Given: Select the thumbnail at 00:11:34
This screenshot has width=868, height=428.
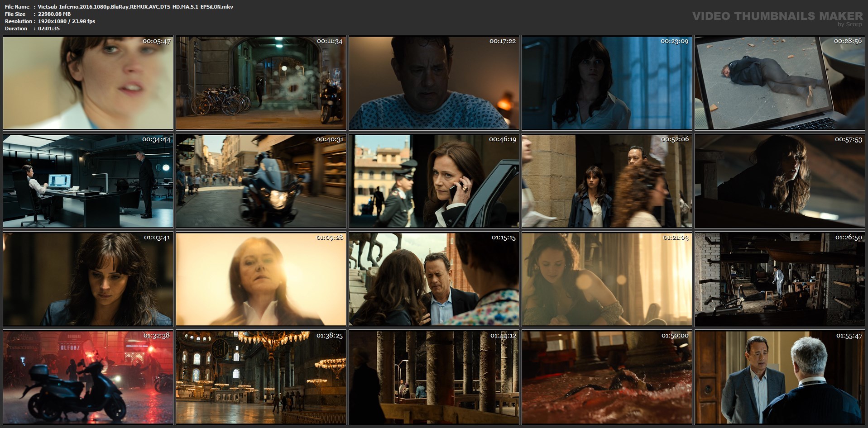Looking at the screenshot, I should click(x=261, y=83).
